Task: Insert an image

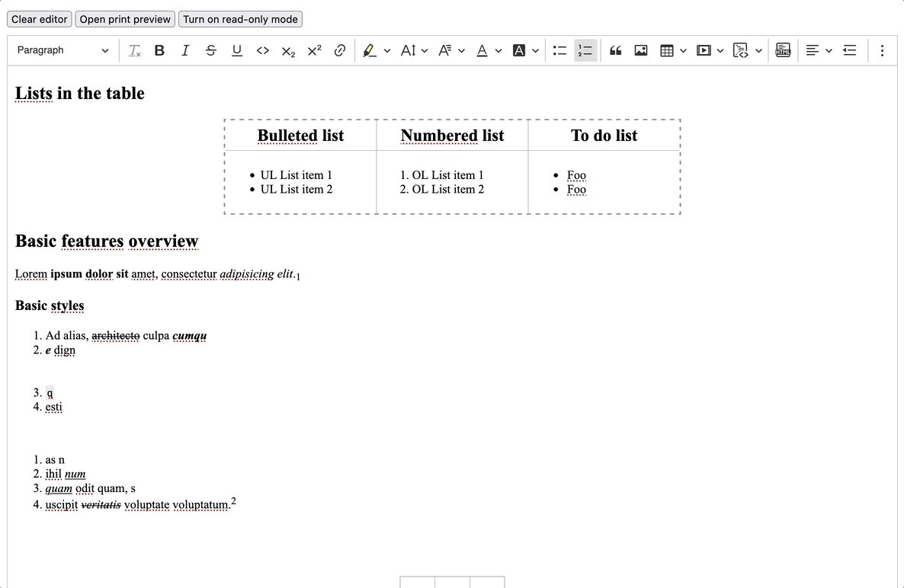Action: click(x=640, y=50)
